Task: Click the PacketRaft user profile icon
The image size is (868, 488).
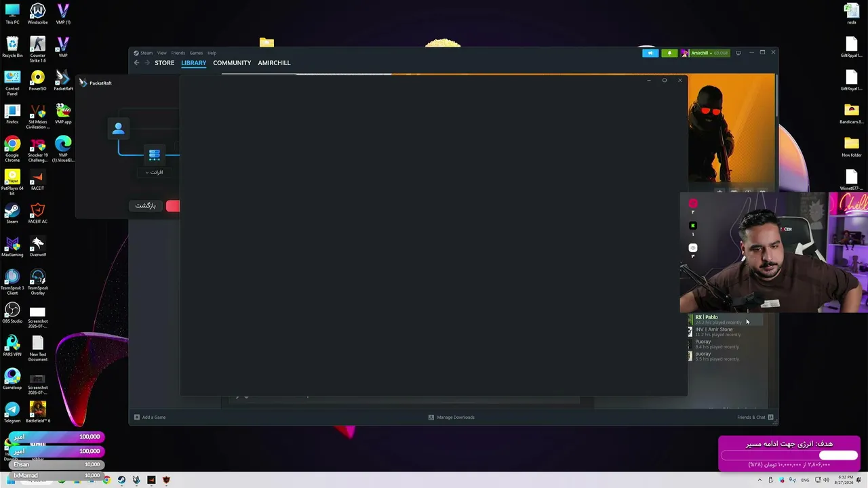Action: [118, 128]
